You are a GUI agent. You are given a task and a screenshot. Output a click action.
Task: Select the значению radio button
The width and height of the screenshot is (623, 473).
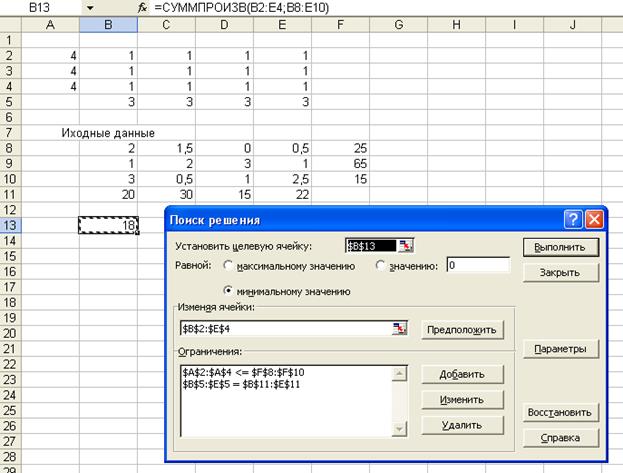tap(380, 265)
